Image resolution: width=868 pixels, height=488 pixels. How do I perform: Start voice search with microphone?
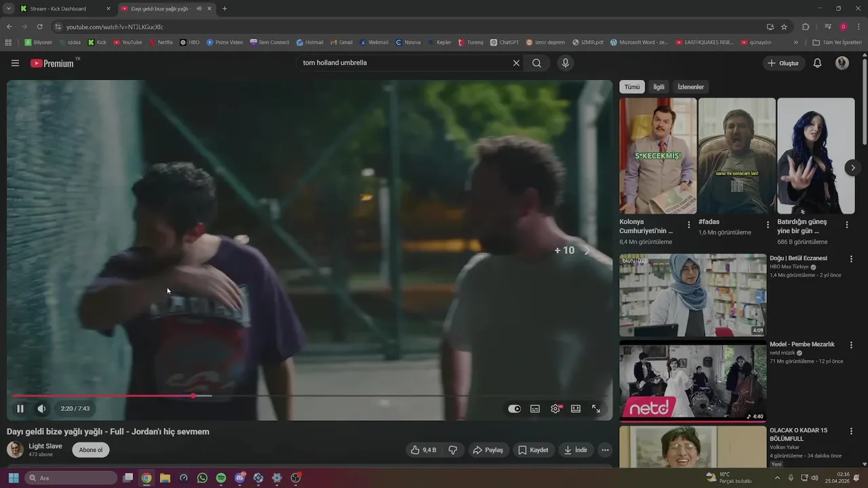point(565,63)
